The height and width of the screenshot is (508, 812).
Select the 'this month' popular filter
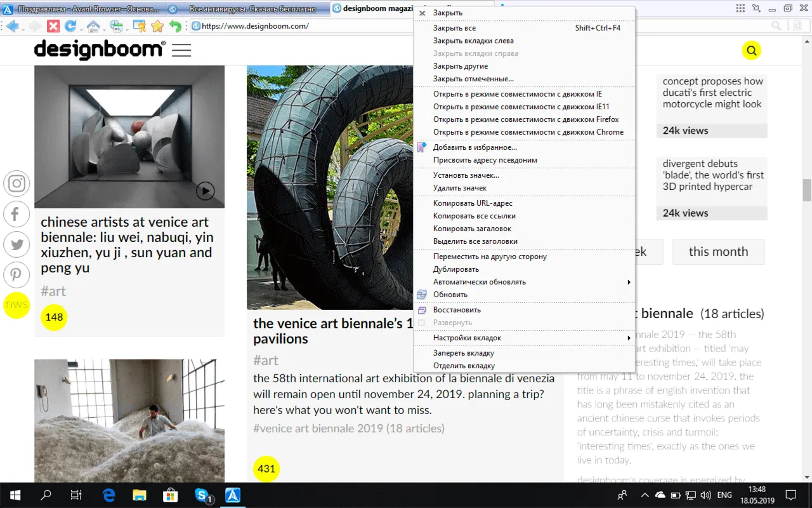coord(718,252)
